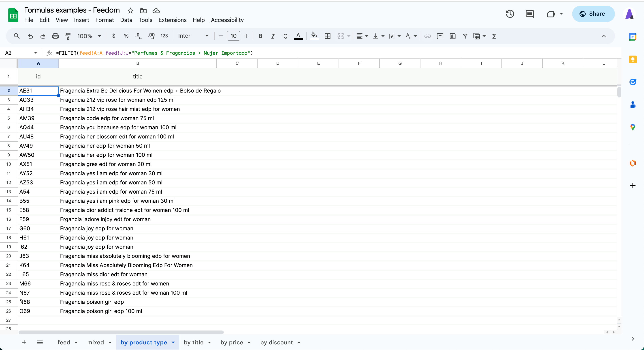644x350 pixels.
Task: Open the Format menu
Action: coord(104,20)
